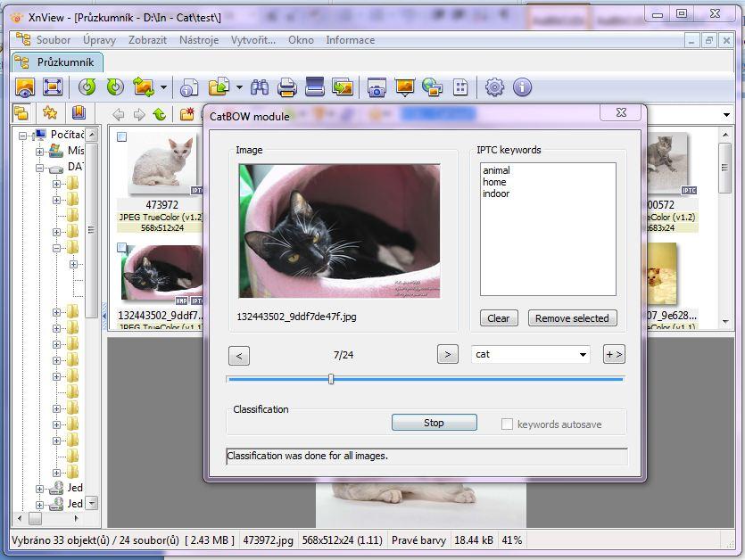
Task: Go to next image with > button
Action: [x=448, y=354]
